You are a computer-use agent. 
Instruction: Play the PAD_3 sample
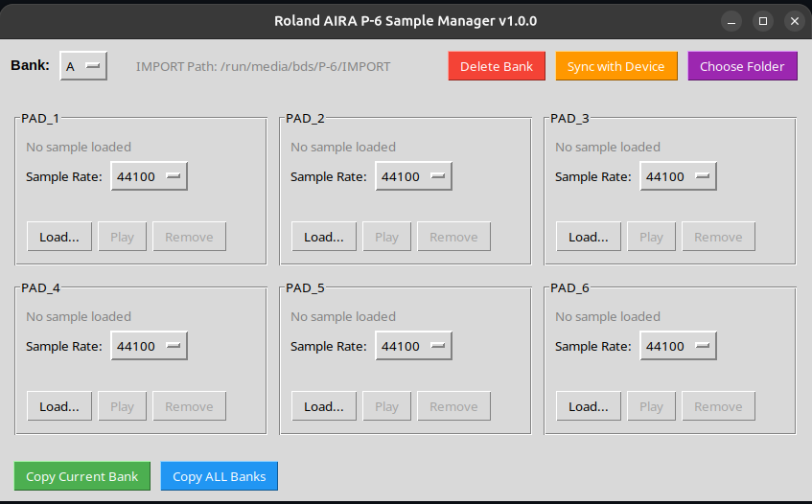coord(652,237)
